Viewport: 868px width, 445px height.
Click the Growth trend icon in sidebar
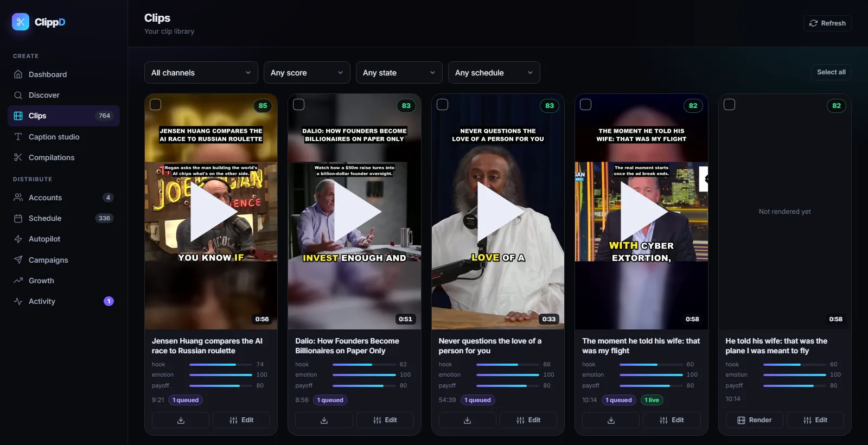point(18,281)
